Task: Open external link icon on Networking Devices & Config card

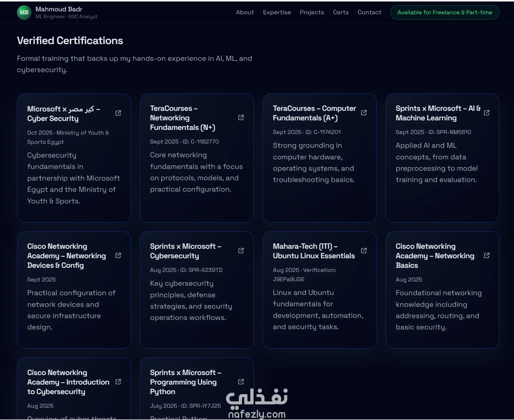Action: [x=118, y=255]
